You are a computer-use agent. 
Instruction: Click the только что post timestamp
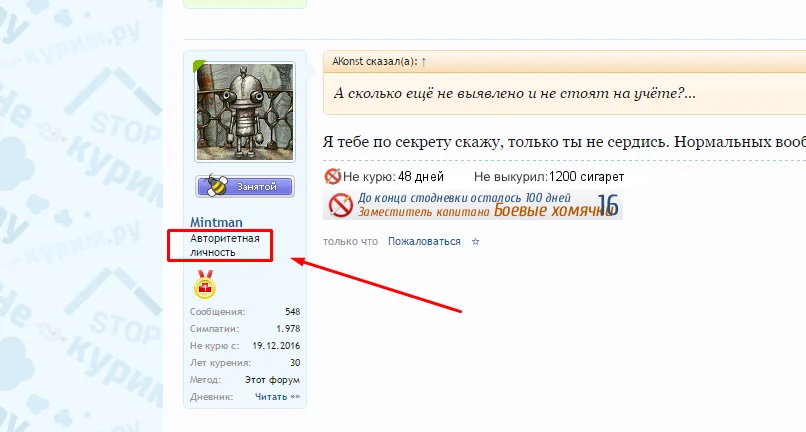[x=350, y=241]
